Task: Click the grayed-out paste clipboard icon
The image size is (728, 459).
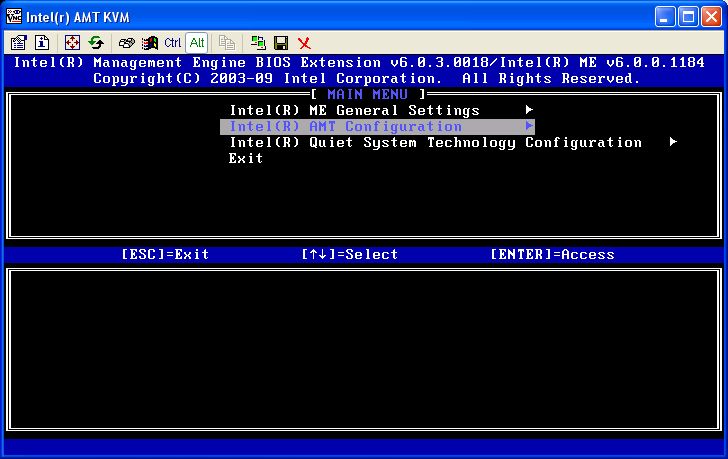Action: click(x=227, y=43)
